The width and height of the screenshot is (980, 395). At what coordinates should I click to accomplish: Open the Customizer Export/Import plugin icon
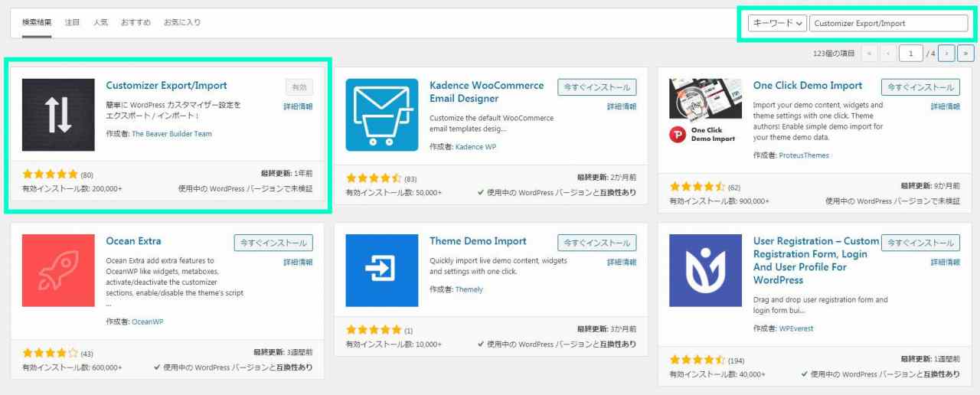tap(58, 115)
